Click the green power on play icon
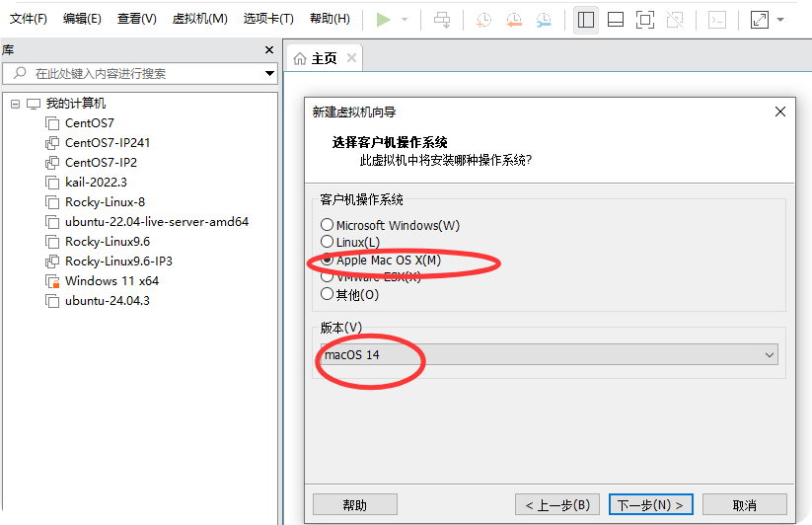This screenshot has width=812, height=525. (383, 20)
